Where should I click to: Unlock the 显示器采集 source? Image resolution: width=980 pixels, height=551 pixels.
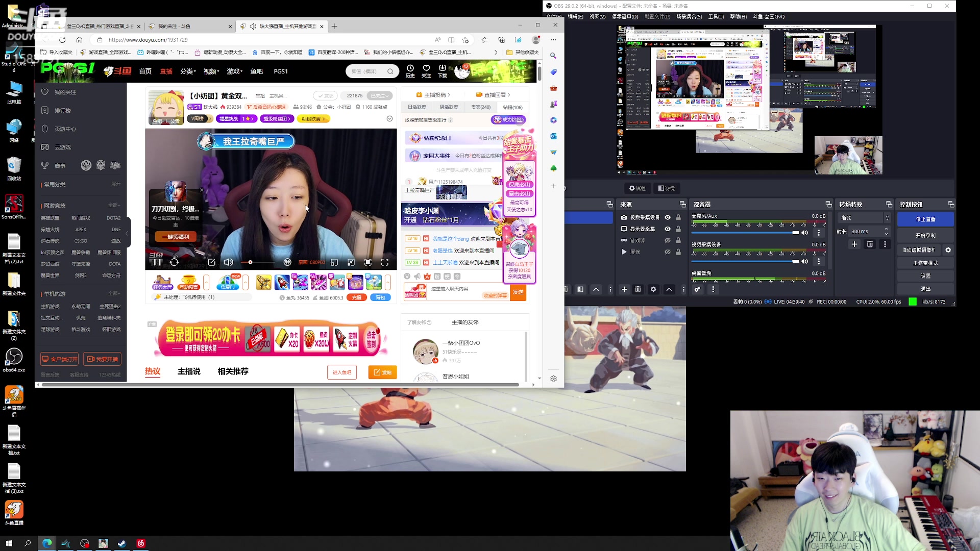pyautogui.click(x=678, y=229)
